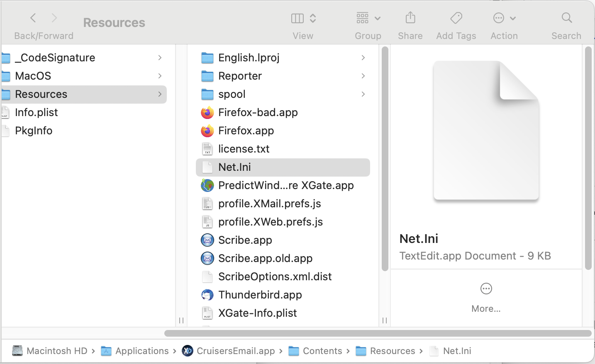Expand the English.lproj chevron
The image size is (595, 364).
[x=363, y=58]
